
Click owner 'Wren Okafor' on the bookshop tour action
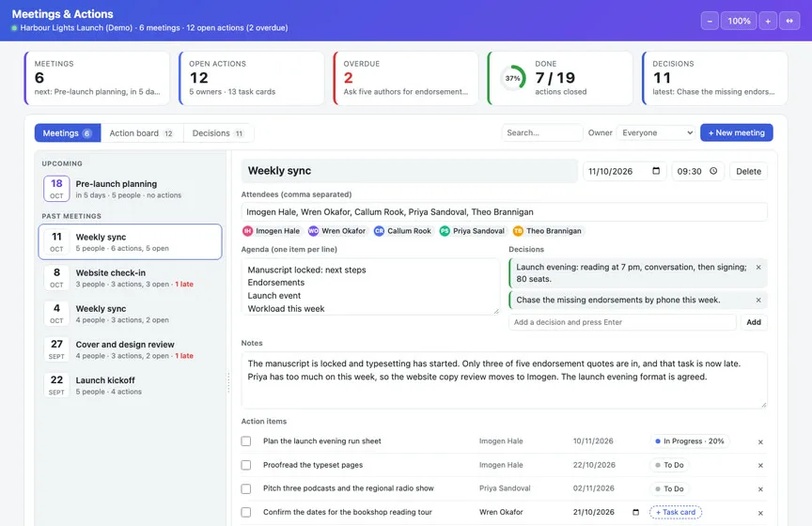501,512
